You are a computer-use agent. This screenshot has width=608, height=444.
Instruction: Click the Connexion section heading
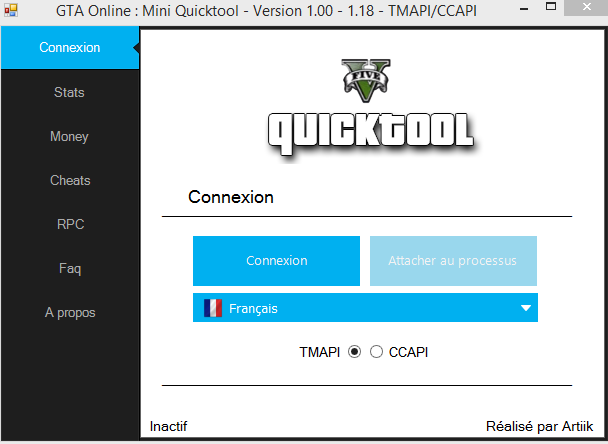231,197
